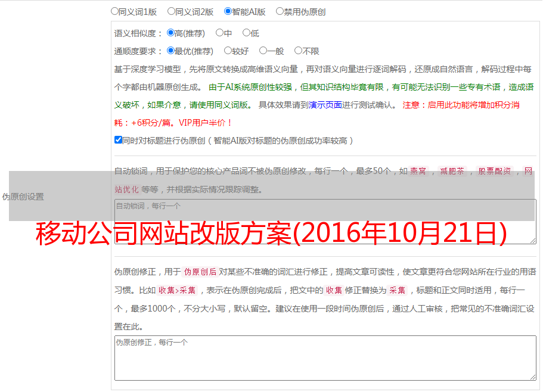Click the red VIP用户半价 notice text

[205, 123]
